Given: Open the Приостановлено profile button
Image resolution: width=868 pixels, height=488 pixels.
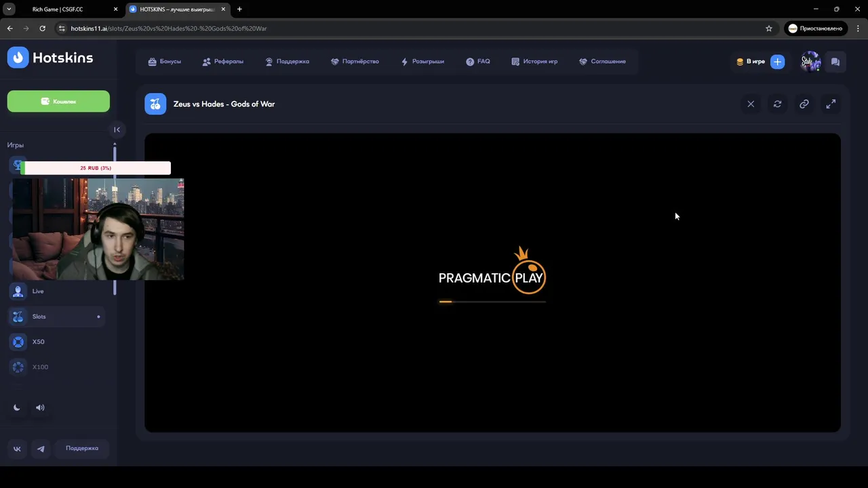Looking at the screenshot, I should (815, 28).
